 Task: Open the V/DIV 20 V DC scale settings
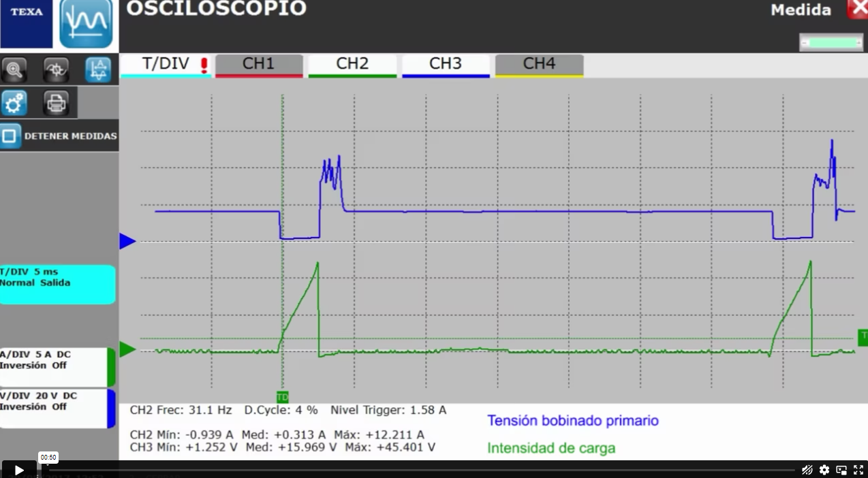[55, 408]
